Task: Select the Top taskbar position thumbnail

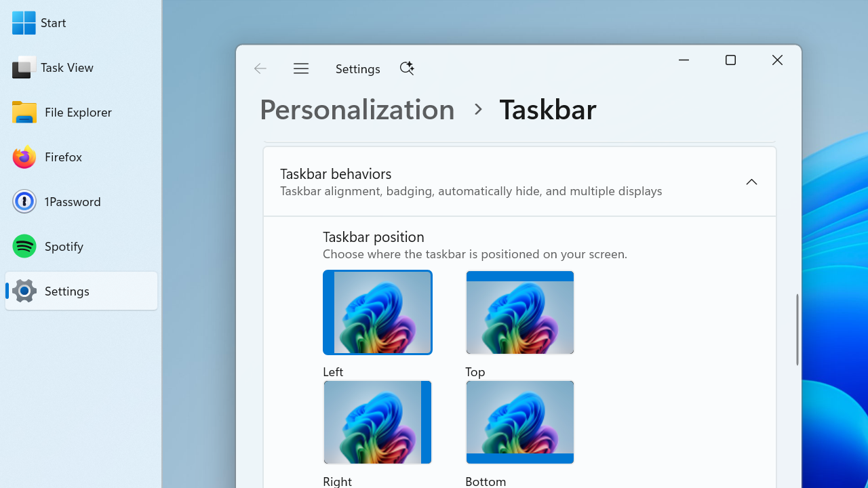Action: pyautogui.click(x=520, y=312)
